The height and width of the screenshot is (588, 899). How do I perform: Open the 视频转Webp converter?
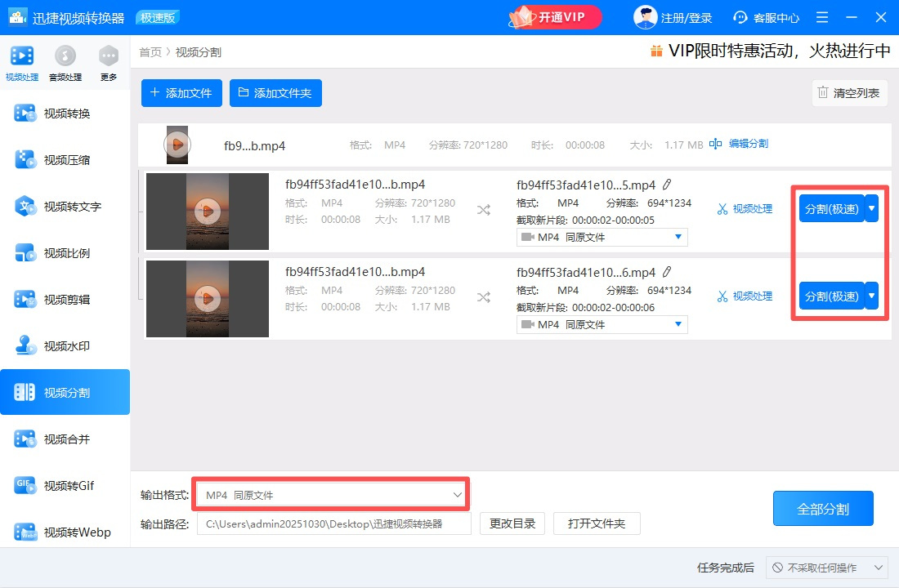click(x=65, y=532)
